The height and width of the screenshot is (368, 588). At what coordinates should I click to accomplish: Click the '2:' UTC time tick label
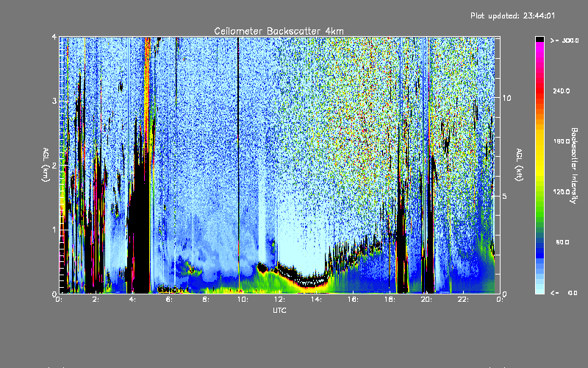[x=96, y=300]
